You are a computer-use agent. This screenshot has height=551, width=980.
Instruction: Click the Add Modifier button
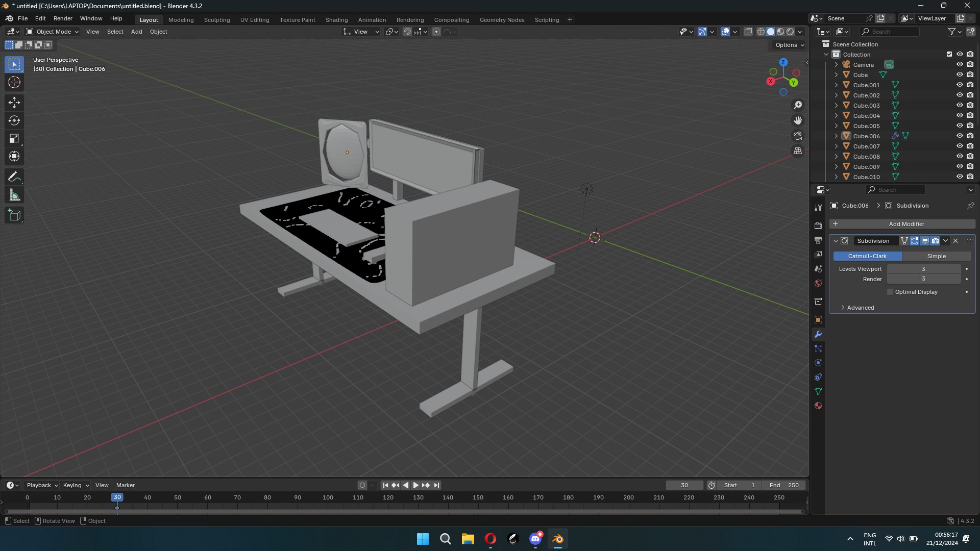click(x=902, y=224)
